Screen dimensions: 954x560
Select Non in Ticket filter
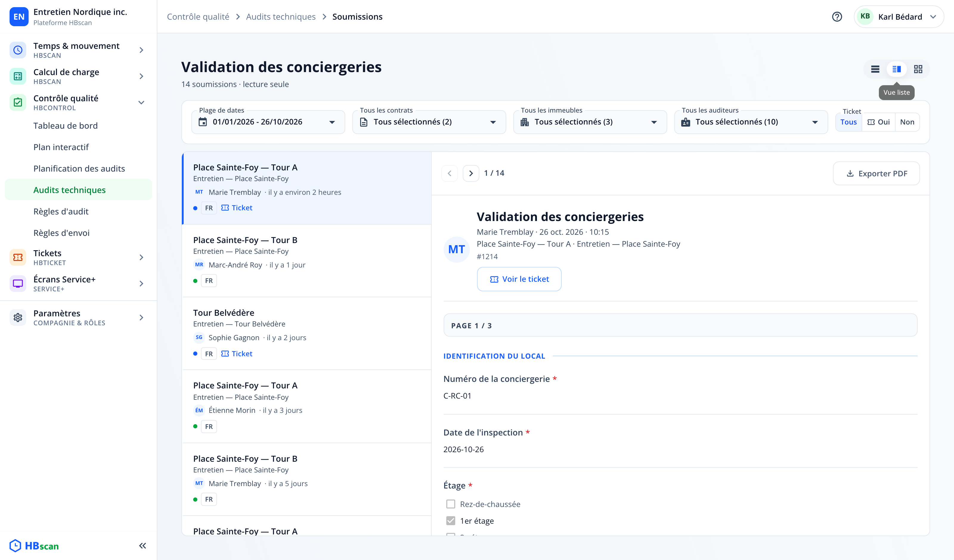click(907, 122)
